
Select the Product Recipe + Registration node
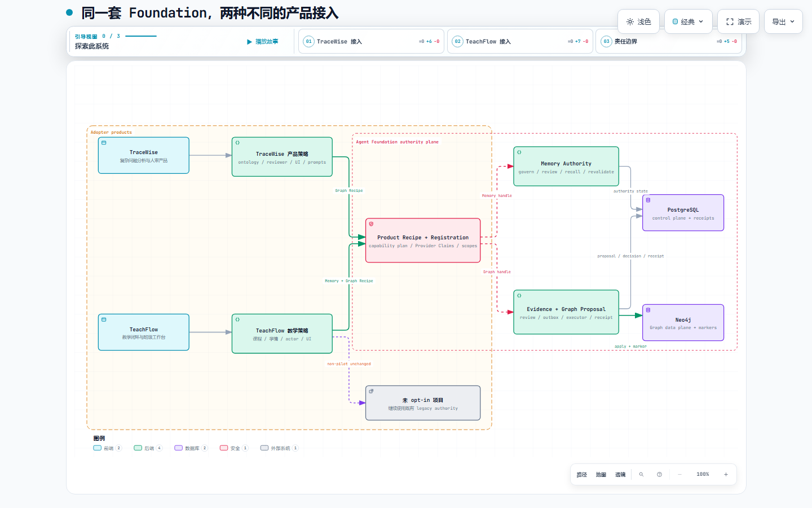coord(423,240)
